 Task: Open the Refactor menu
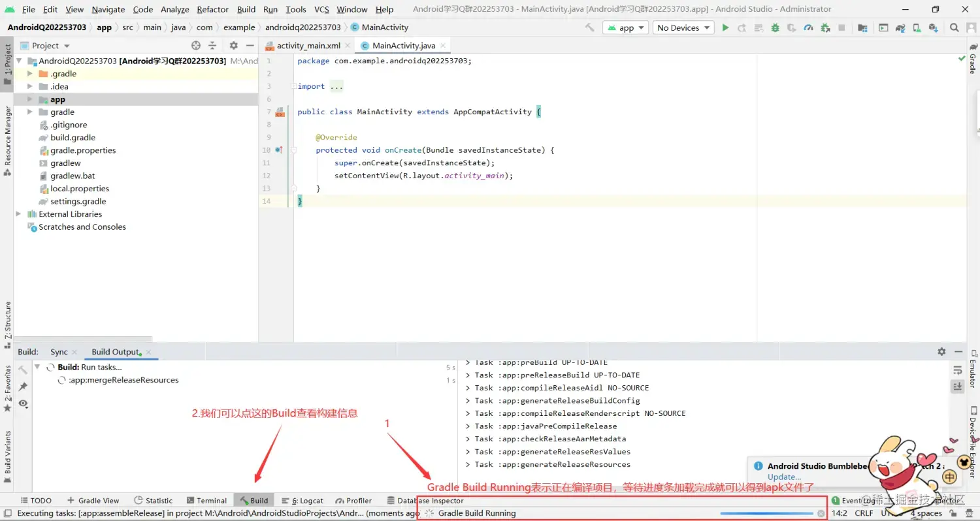[212, 9]
